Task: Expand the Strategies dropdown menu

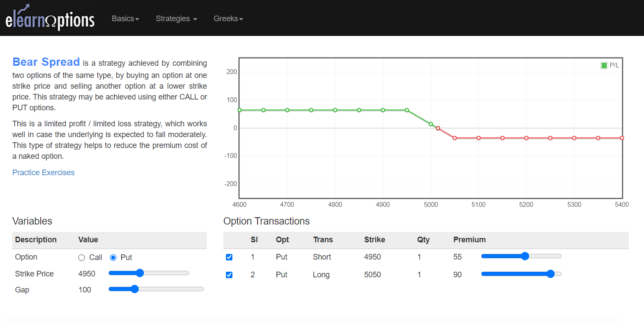Action: 176,19
